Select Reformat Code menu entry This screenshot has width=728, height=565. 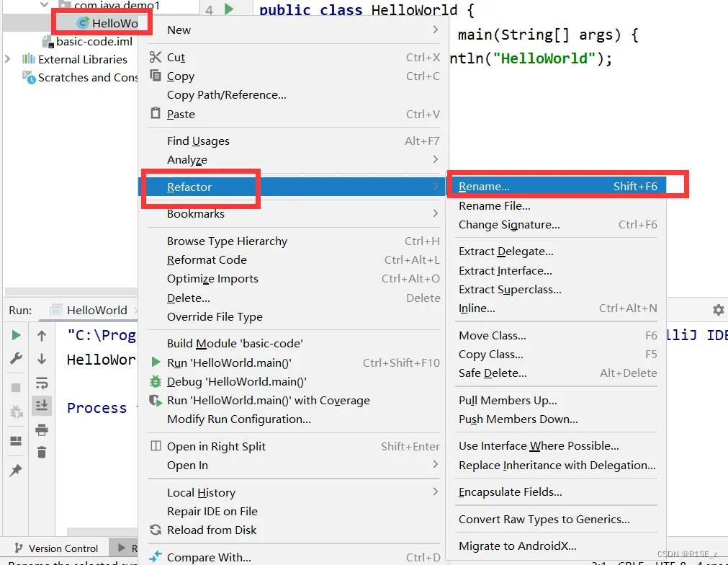click(x=293, y=259)
